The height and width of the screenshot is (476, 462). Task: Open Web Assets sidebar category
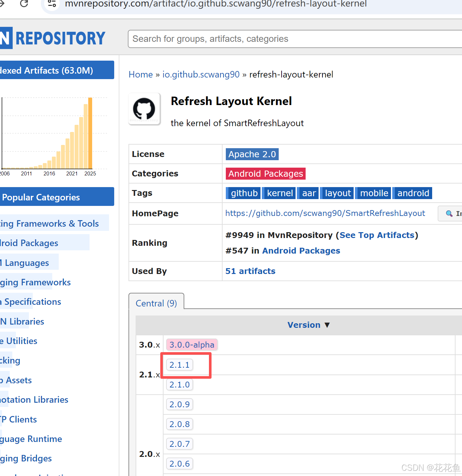(16, 380)
